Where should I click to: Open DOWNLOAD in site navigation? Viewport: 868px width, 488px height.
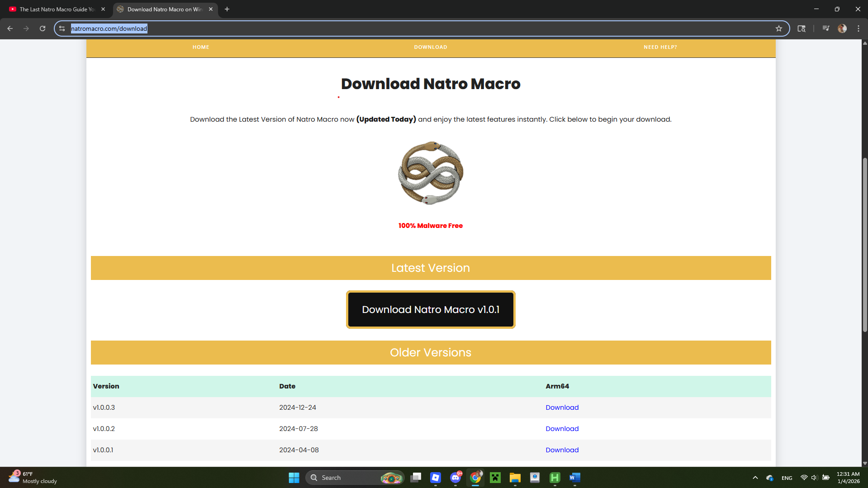click(x=431, y=47)
